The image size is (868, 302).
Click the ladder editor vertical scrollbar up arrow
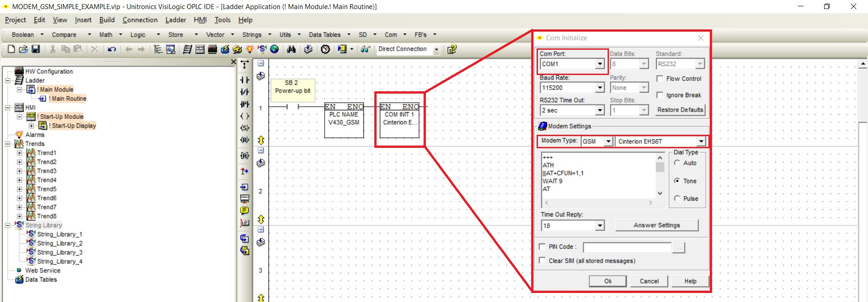(x=863, y=64)
